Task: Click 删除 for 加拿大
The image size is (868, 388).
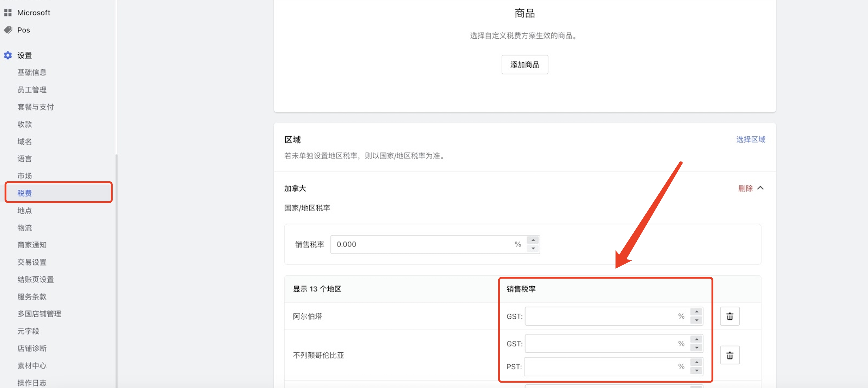Action: pyautogui.click(x=745, y=188)
